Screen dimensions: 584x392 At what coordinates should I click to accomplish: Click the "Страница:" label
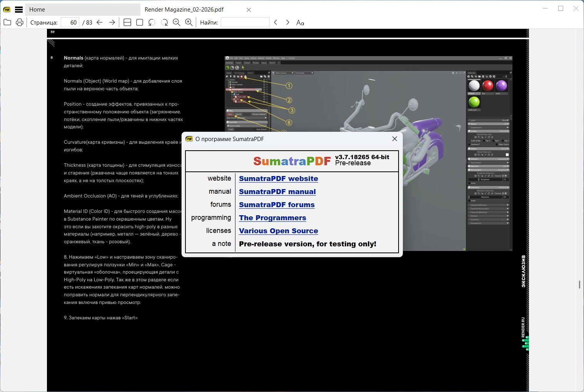pyautogui.click(x=44, y=22)
